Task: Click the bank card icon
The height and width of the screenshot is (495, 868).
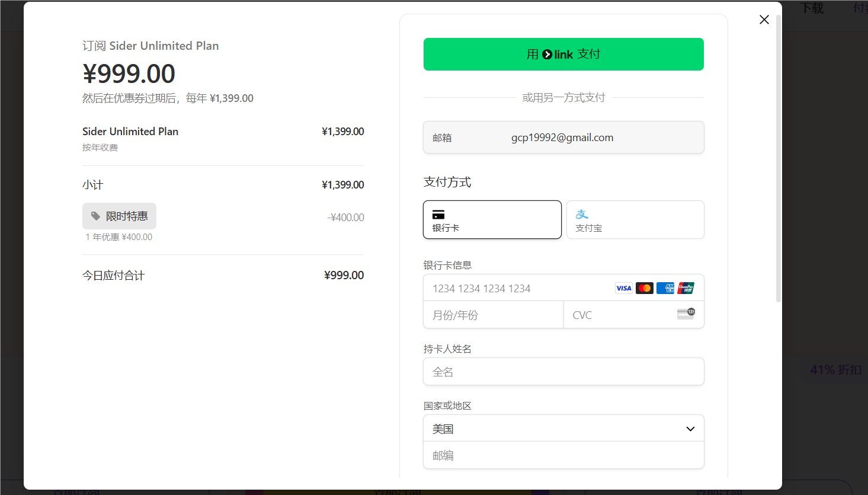Action: pos(438,215)
